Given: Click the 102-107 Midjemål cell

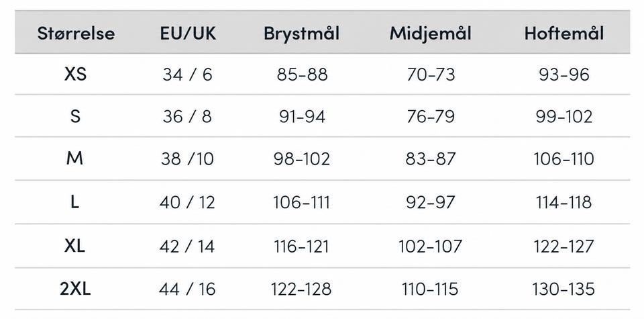Looking at the screenshot, I should tap(431, 246).
